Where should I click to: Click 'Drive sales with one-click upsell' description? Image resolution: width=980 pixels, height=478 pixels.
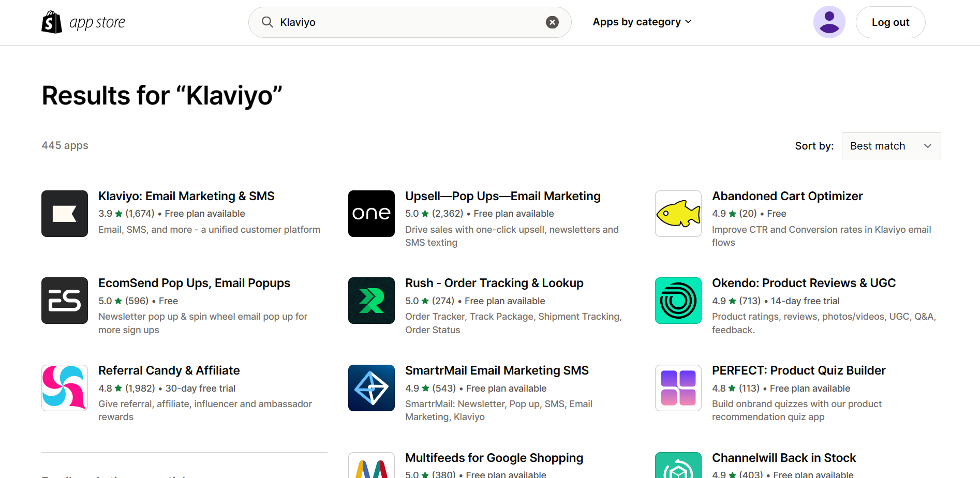tap(512, 236)
